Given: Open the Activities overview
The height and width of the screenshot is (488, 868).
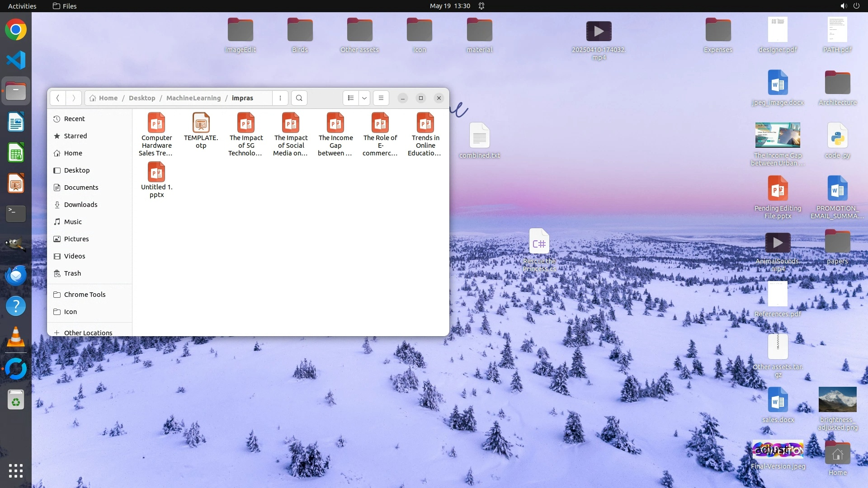Looking at the screenshot, I should (x=22, y=6).
